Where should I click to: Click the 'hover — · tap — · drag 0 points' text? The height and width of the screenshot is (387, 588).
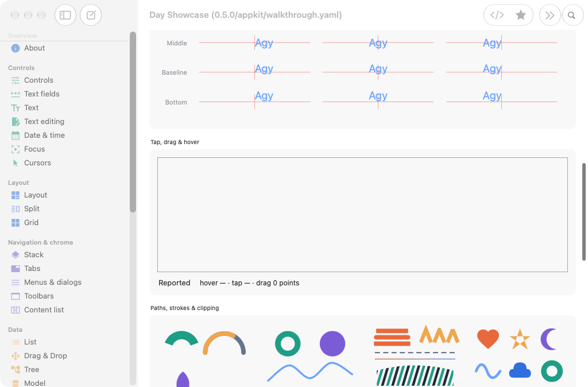pos(249,282)
